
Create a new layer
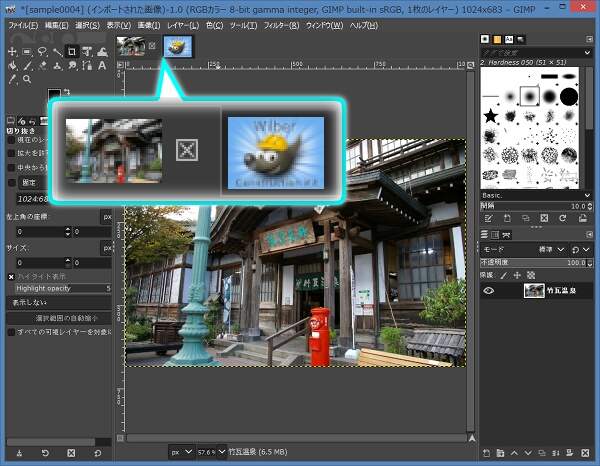click(486, 453)
